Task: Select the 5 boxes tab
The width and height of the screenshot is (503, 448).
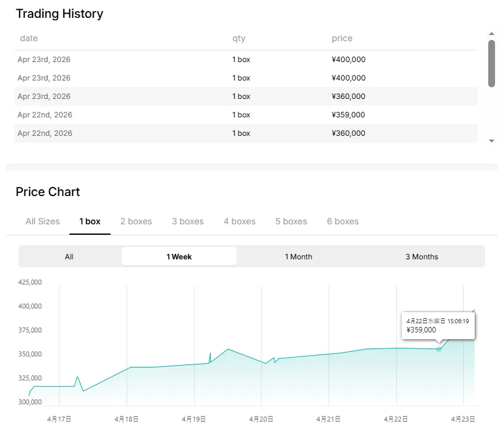Action: pos(291,221)
